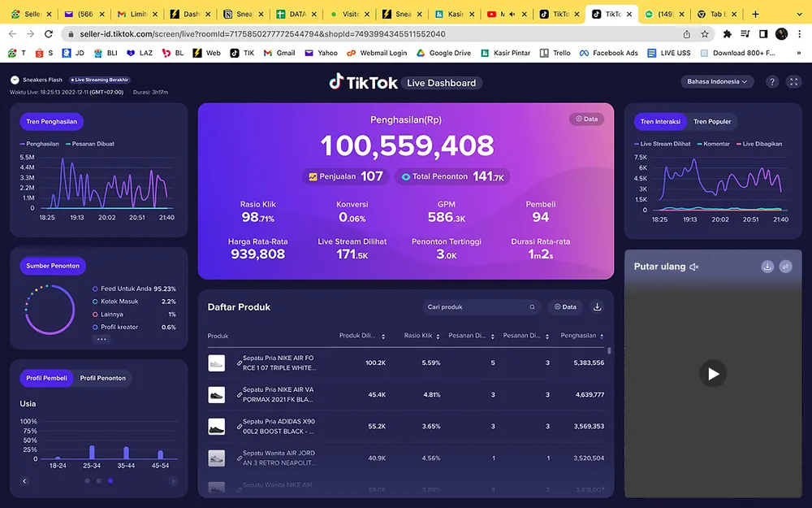This screenshot has height=508, width=812.
Task: Open the Facebook Ads bookmark
Action: (608, 53)
